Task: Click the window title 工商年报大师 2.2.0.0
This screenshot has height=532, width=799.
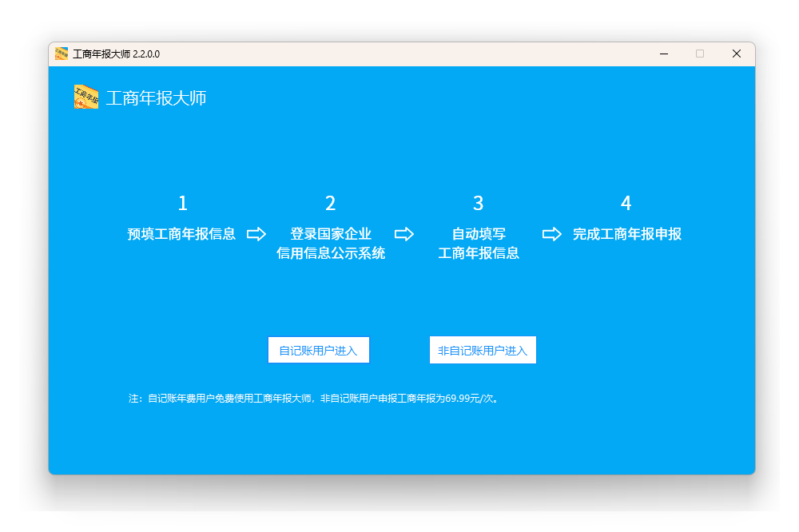Action: (117, 54)
